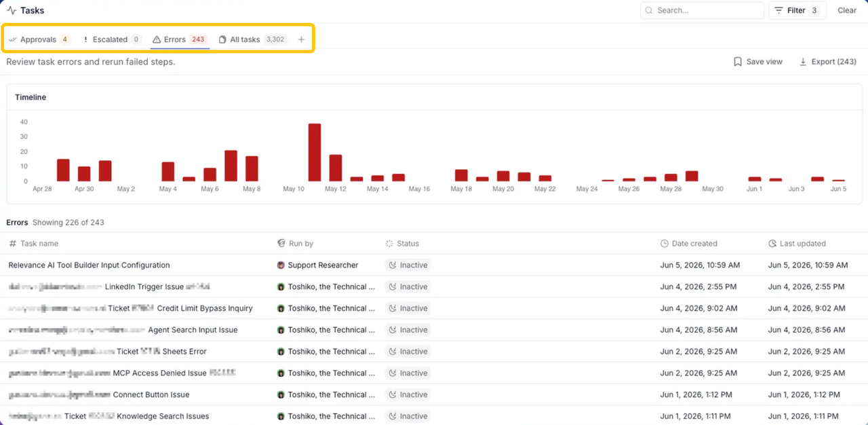
Task: Open the Approvals tab
Action: tap(39, 39)
